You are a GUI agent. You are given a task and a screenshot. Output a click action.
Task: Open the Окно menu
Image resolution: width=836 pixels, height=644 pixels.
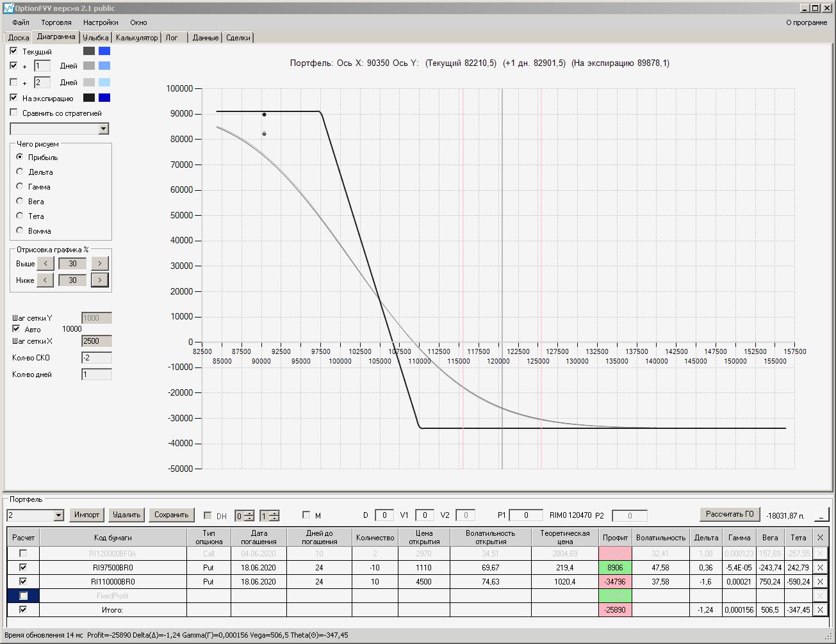click(138, 22)
